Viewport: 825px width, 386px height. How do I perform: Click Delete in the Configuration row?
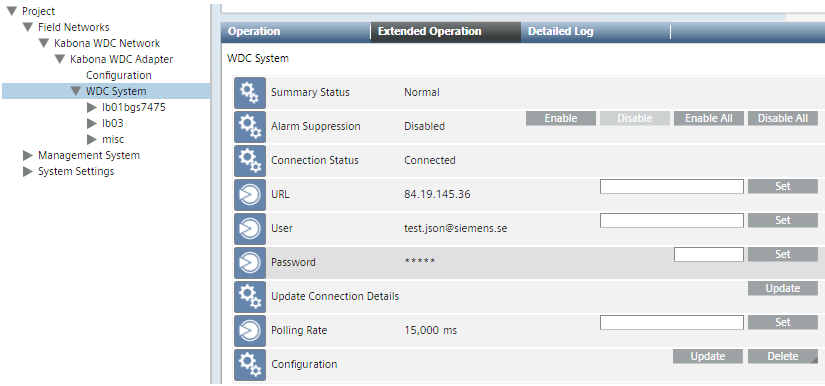[x=783, y=356]
